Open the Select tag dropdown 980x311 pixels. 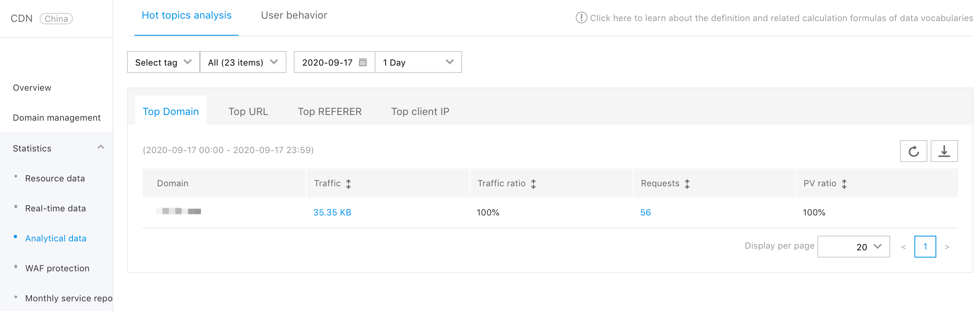pyautogui.click(x=163, y=62)
